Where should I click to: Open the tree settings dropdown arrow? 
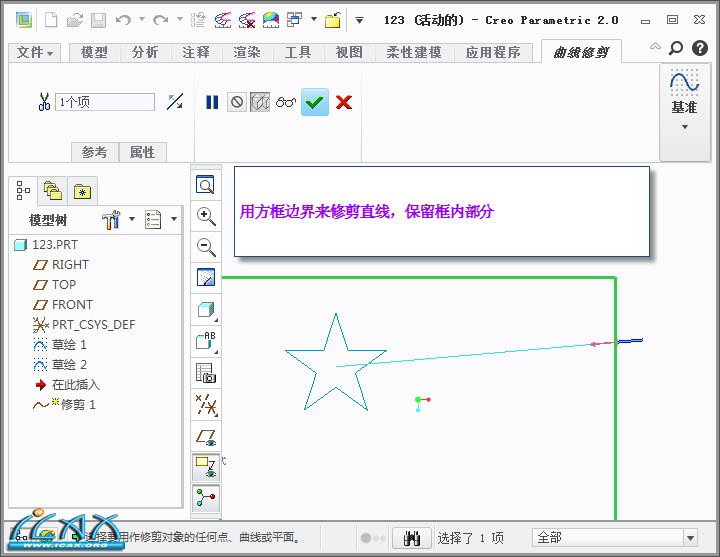point(132,219)
